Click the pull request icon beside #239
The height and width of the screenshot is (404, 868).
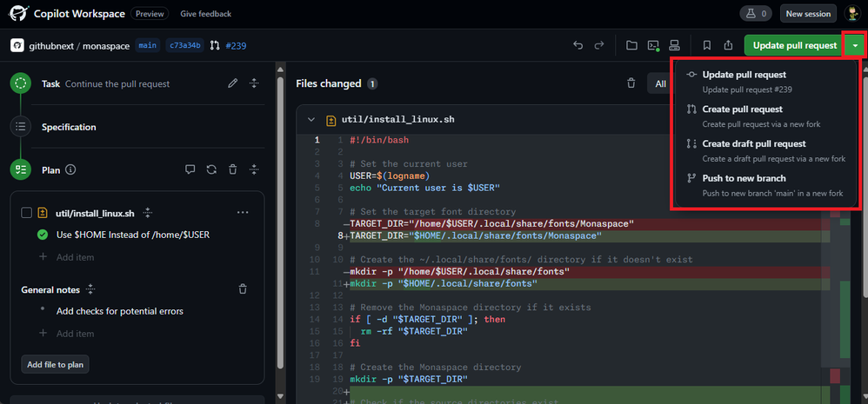(x=216, y=45)
